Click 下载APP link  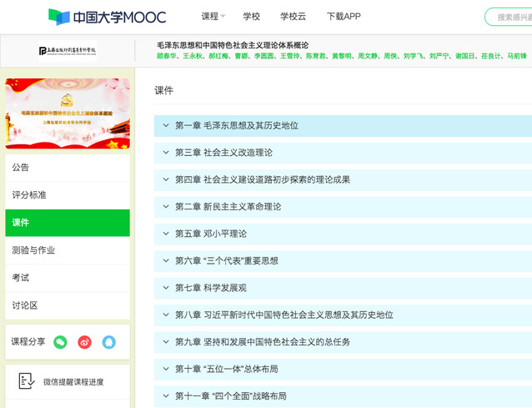point(344,17)
